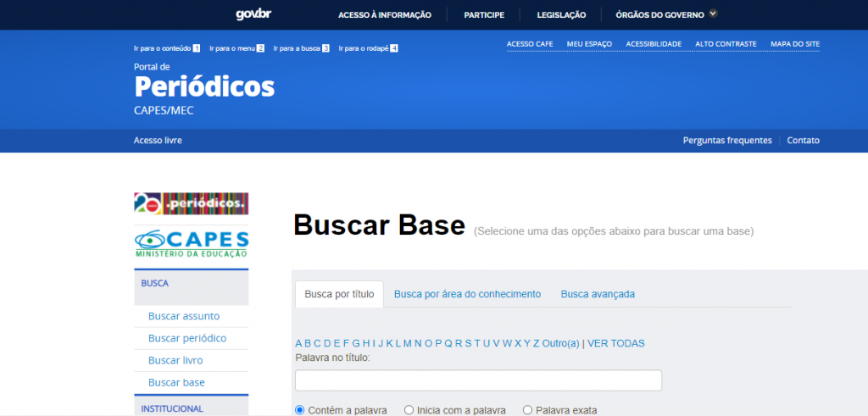Screen dimensions: 868x416
Task: Open Buscar periódico in the sidebar
Action: click(187, 338)
